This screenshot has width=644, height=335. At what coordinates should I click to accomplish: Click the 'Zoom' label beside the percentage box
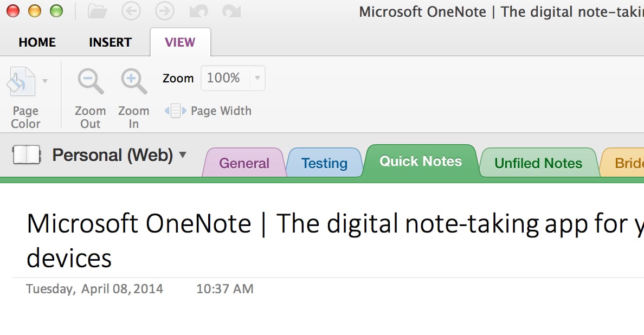(178, 78)
